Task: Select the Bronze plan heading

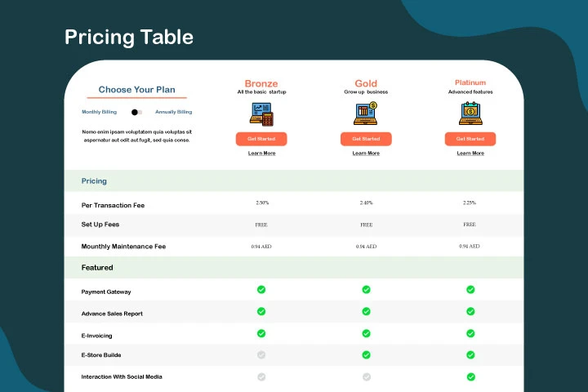Action: click(x=261, y=83)
